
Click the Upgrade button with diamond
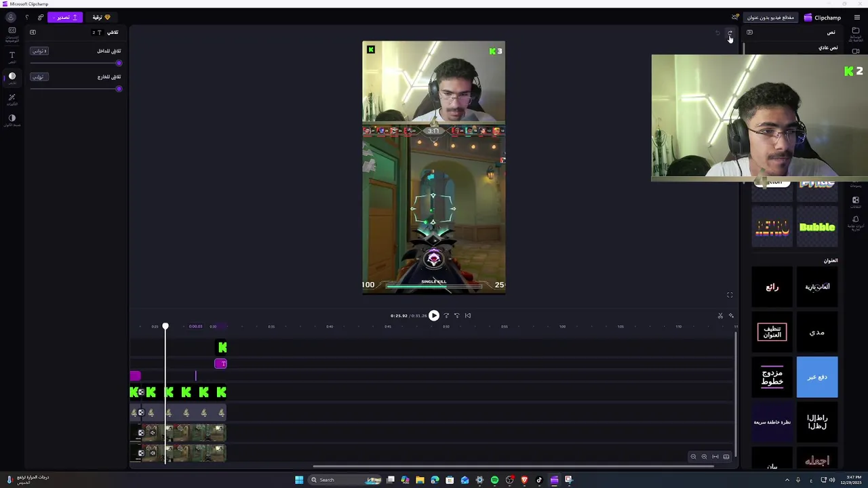102,17
